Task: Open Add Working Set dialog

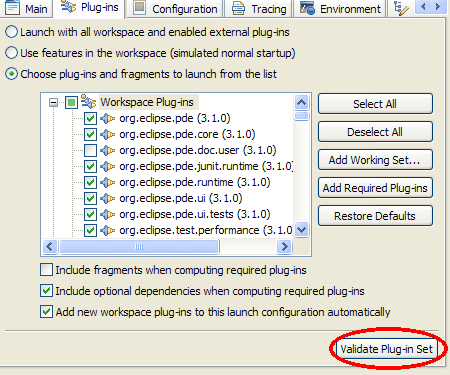Action: [375, 160]
